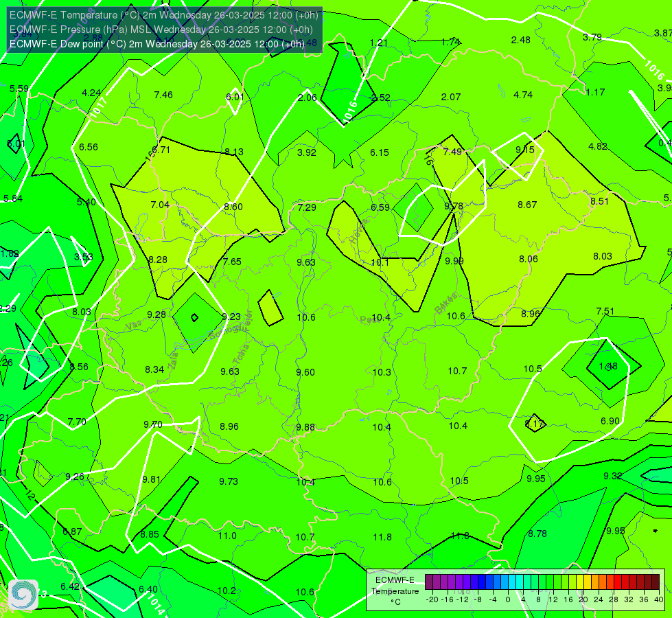Screen dimensions: 672x618
Task: Click the 8.60 temperature value
Action: pos(233,207)
